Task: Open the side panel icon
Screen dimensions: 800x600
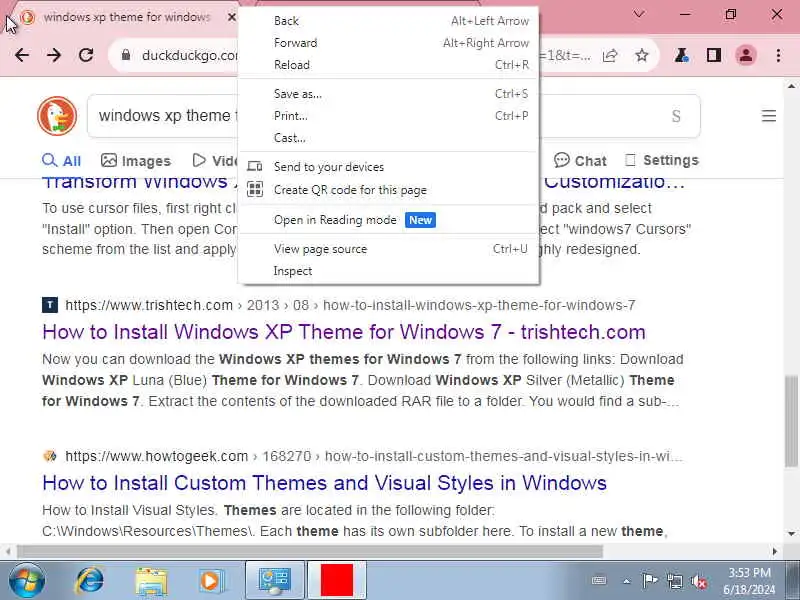Action: coord(714,55)
